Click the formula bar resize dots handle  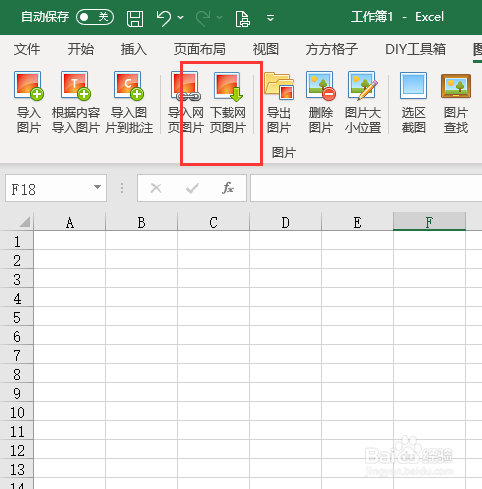click(x=122, y=188)
